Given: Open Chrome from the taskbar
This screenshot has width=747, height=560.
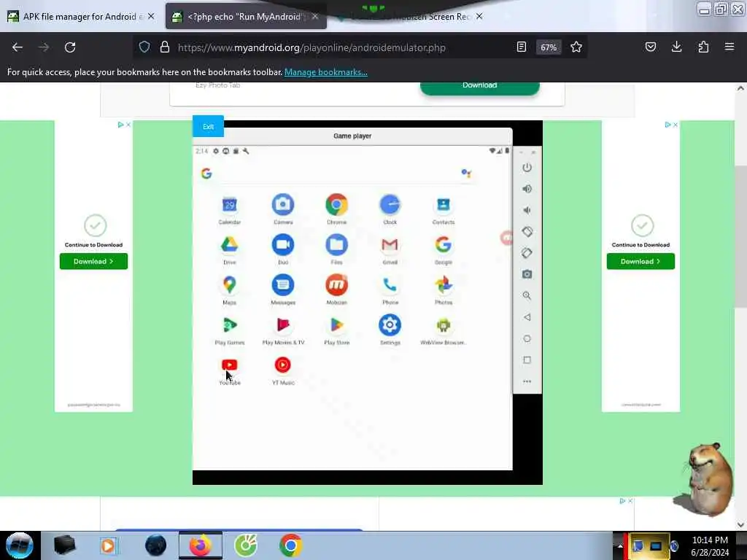Looking at the screenshot, I should click(x=290, y=545).
